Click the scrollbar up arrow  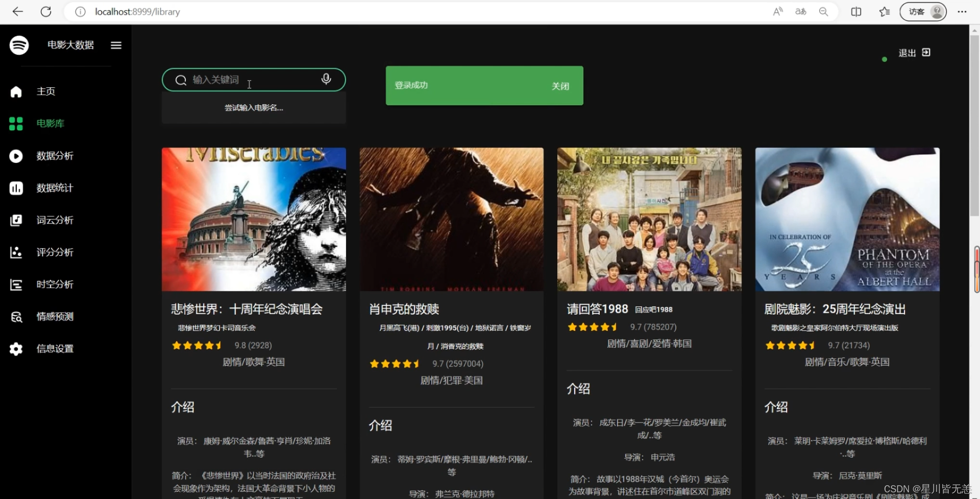pos(974,30)
